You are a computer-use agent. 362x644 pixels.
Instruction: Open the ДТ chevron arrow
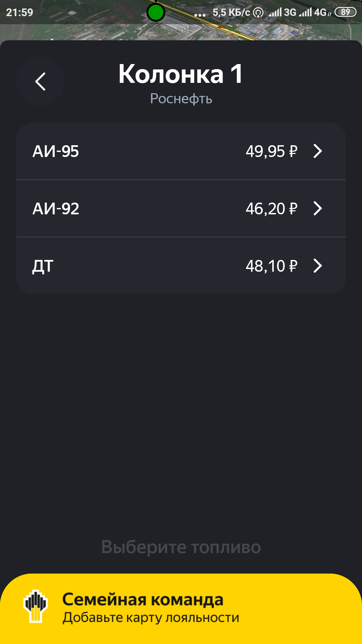tap(317, 266)
